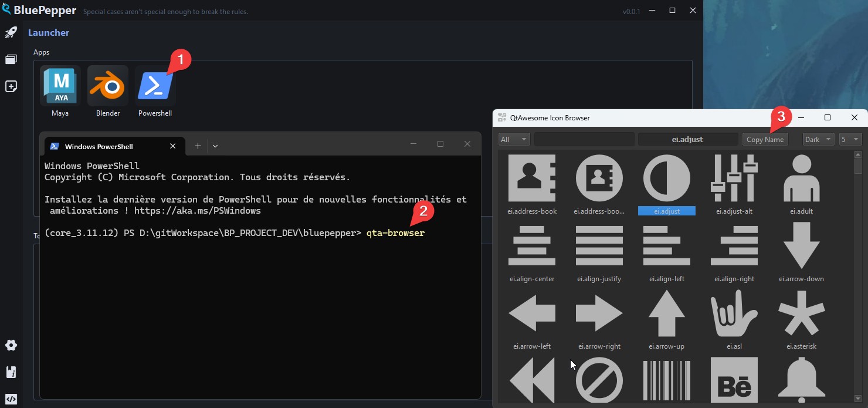
Task: Select the round ei.address-boo... icon
Action: click(599, 178)
